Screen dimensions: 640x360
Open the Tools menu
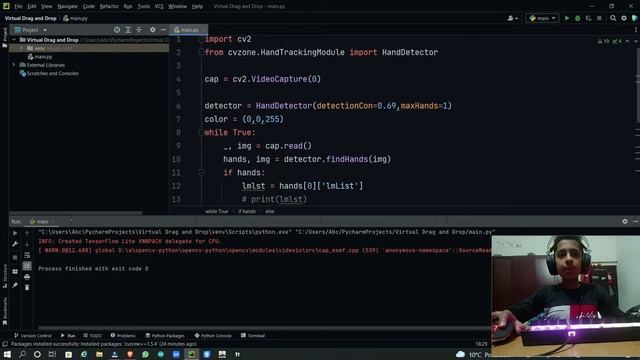click(143, 7)
